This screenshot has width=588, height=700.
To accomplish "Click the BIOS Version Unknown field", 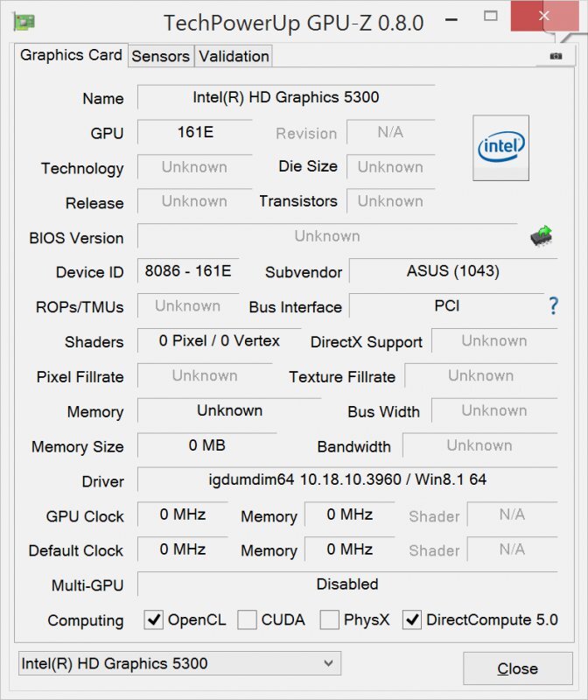I will pyautogui.click(x=327, y=235).
